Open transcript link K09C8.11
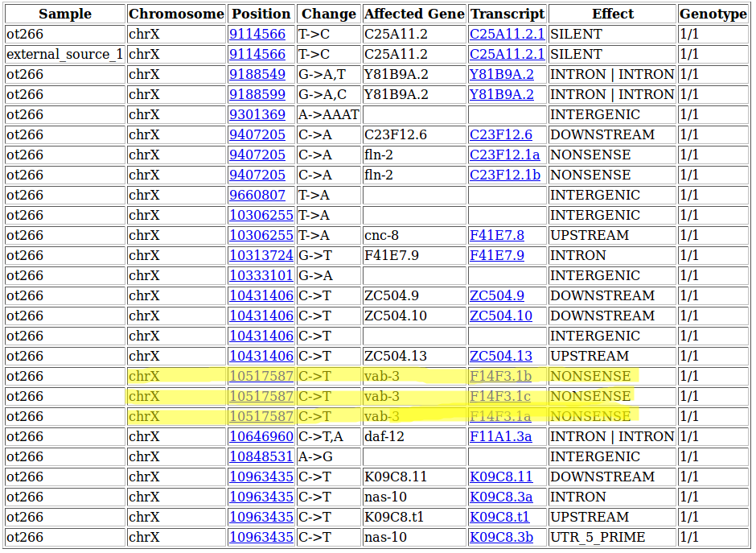Screen dimensions: 756x553 [501, 477]
